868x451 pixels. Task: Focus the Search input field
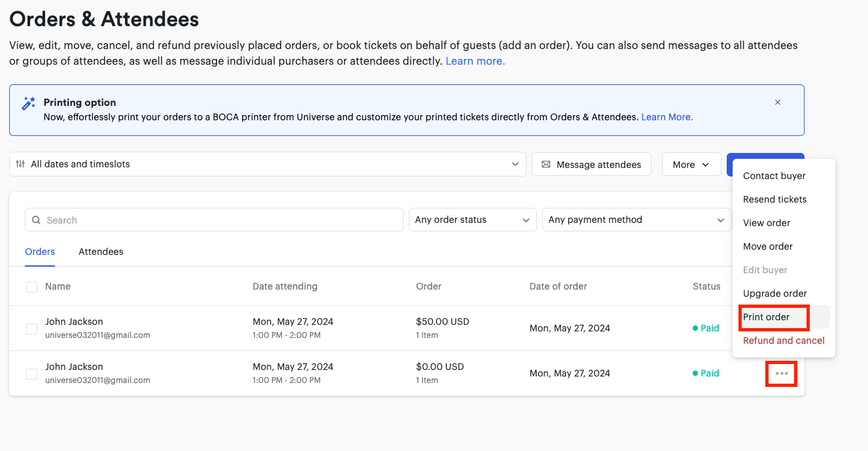click(x=214, y=220)
